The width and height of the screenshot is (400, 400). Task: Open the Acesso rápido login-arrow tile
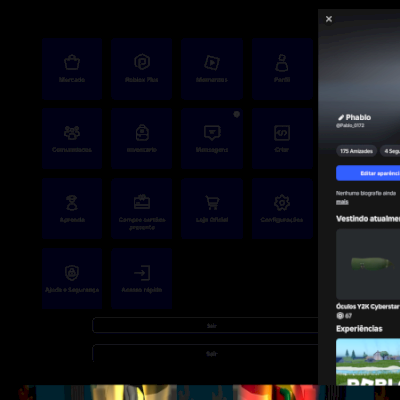142,278
